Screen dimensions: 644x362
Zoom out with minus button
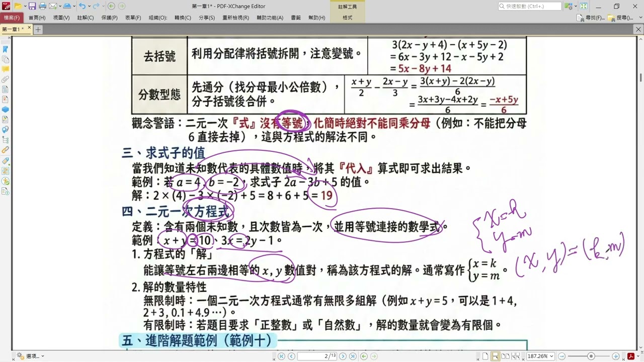562,356
